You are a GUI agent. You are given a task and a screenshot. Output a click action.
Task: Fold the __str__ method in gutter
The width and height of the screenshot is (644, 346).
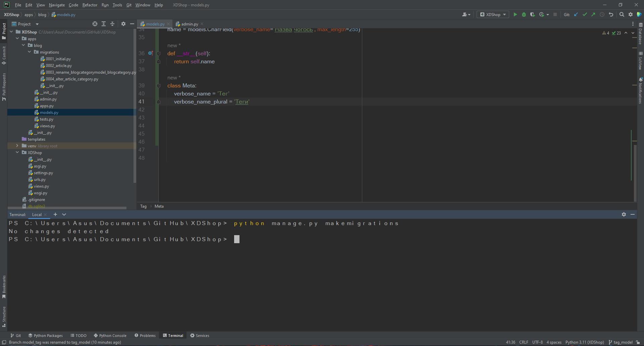(x=159, y=54)
